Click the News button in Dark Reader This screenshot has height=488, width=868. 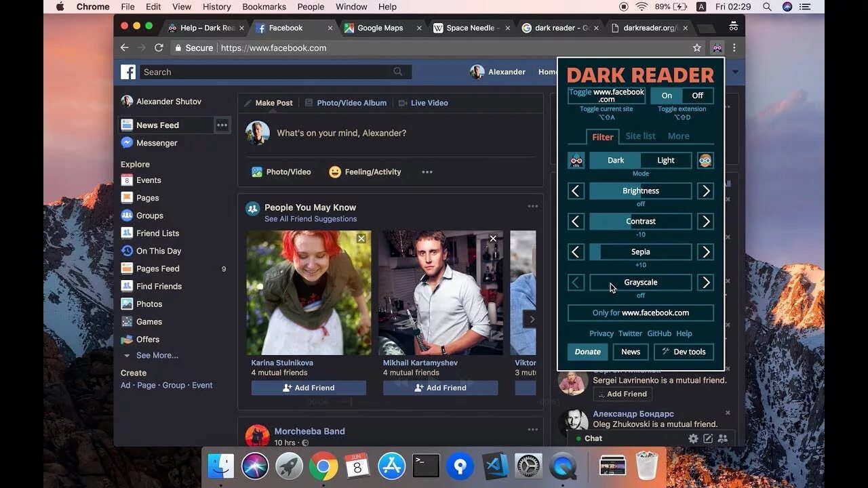point(631,352)
